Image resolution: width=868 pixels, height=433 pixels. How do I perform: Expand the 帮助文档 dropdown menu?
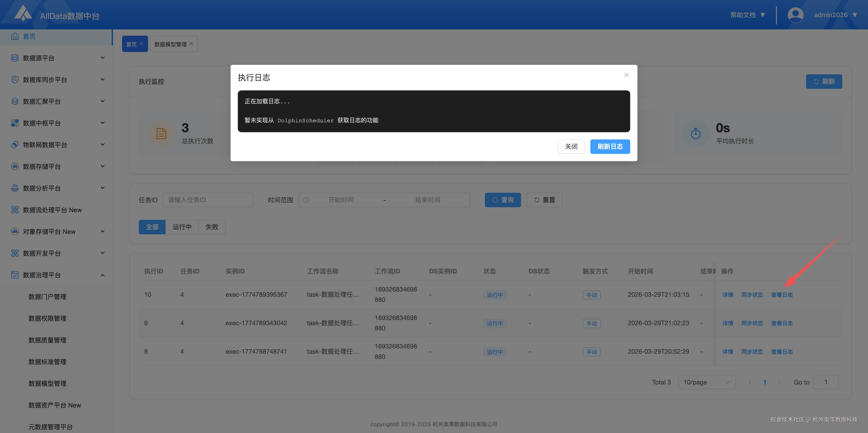747,15
